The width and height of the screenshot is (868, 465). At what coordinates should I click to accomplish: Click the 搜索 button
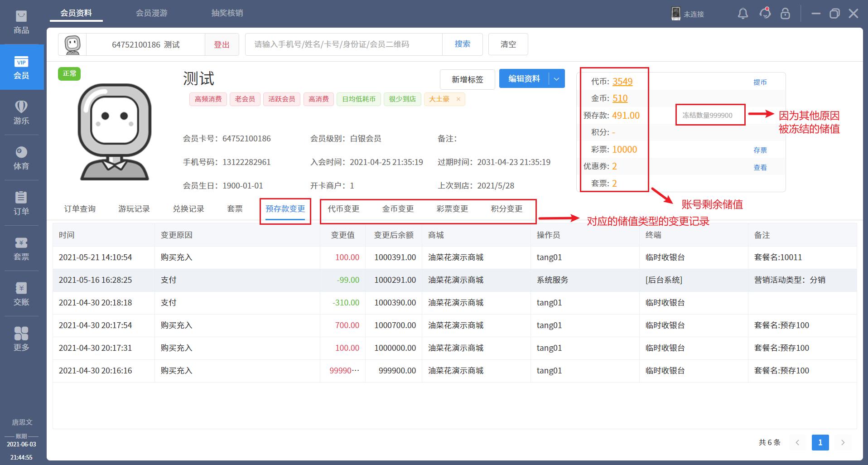point(463,44)
